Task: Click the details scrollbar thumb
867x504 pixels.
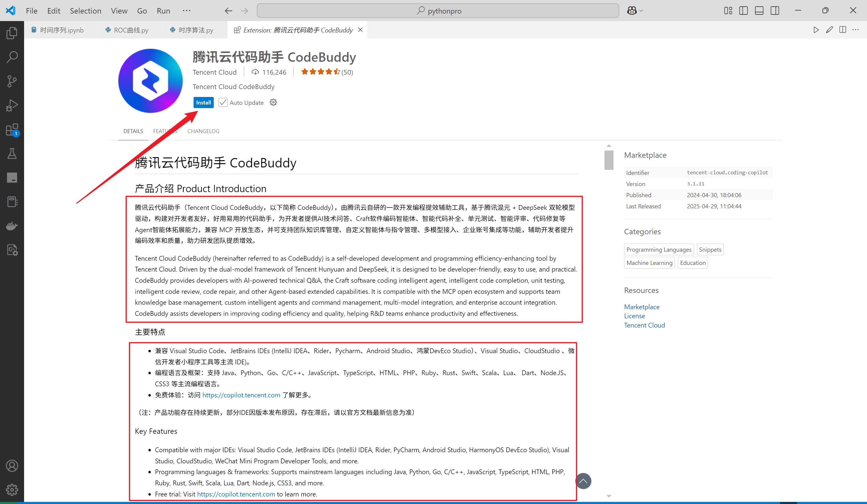Action: click(x=609, y=160)
